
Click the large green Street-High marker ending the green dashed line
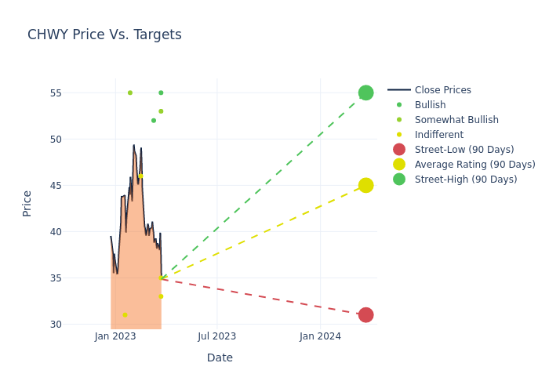click(x=365, y=93)
